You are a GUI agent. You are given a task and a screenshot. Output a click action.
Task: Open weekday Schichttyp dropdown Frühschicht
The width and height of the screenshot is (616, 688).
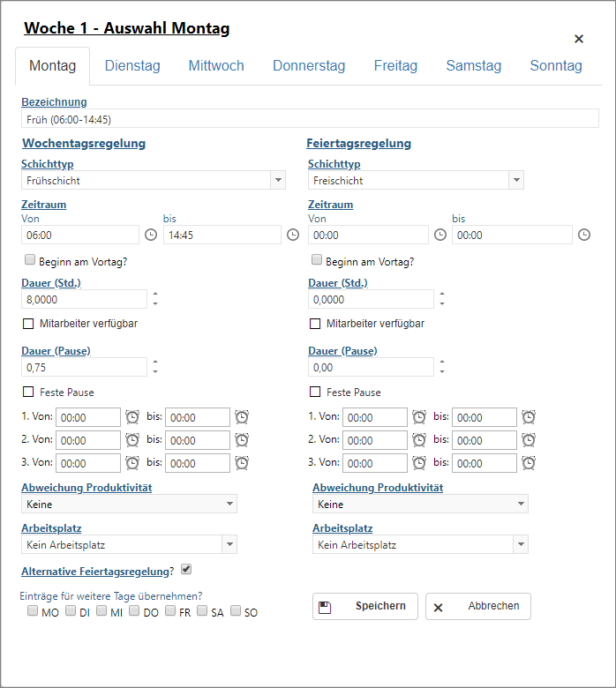click(x=278, y=180)
